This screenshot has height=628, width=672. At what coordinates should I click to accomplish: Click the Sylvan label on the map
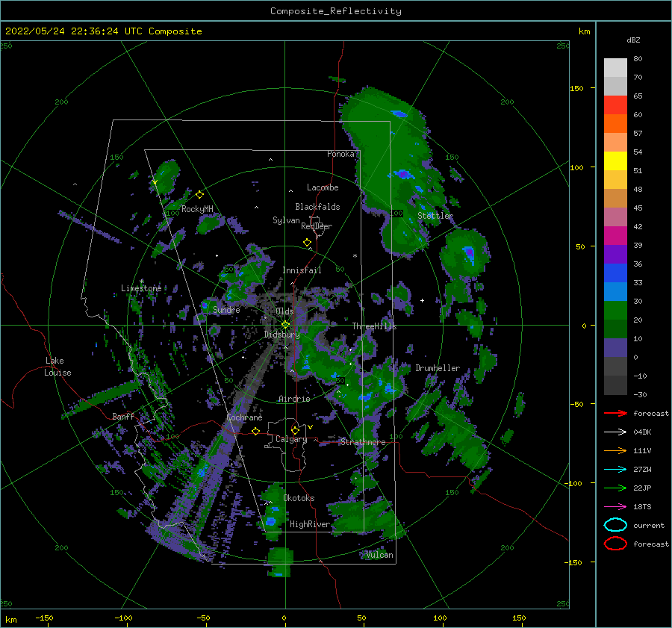286,220
